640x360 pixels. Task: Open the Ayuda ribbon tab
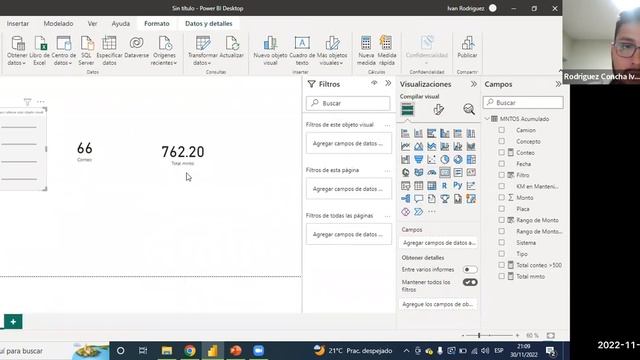coord(120,24)
